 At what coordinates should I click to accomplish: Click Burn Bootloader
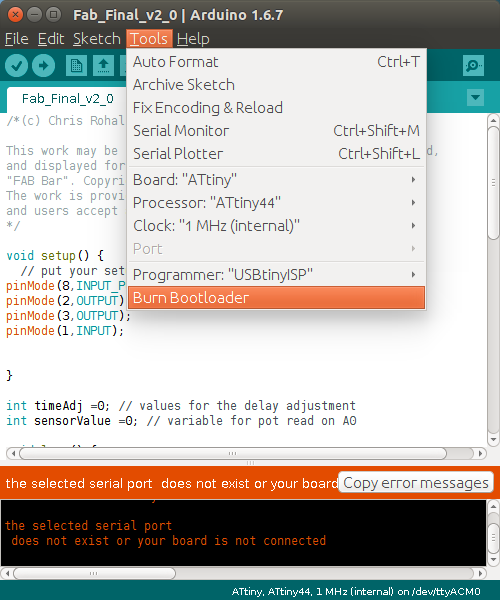pos(276,297)
